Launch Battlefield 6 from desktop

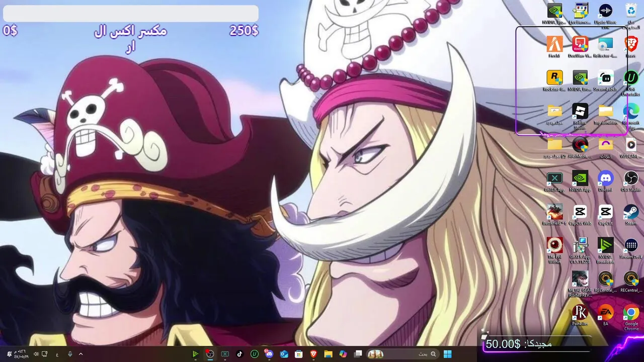point(554,215)
